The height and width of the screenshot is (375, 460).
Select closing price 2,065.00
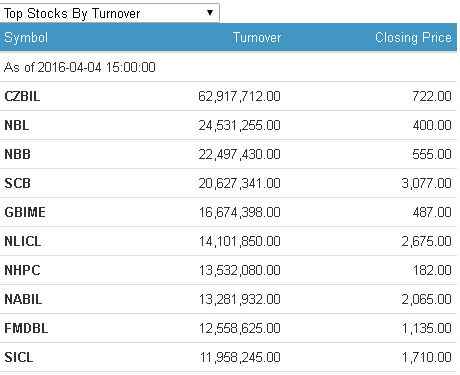427,299
